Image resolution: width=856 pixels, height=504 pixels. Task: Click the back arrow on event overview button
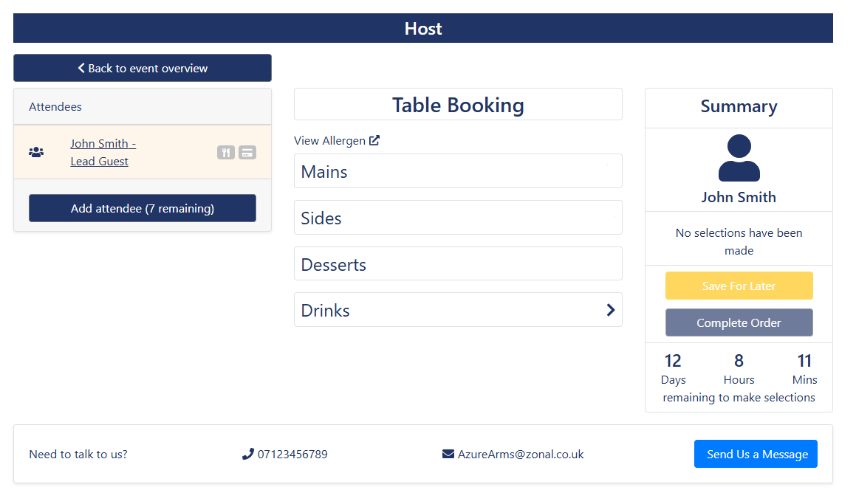point(81,68)
